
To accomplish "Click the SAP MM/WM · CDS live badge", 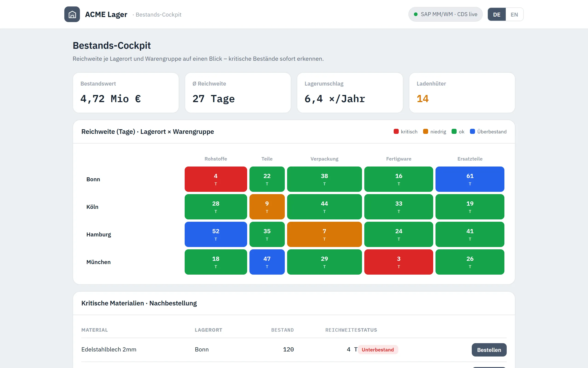I will coord(445,14).
